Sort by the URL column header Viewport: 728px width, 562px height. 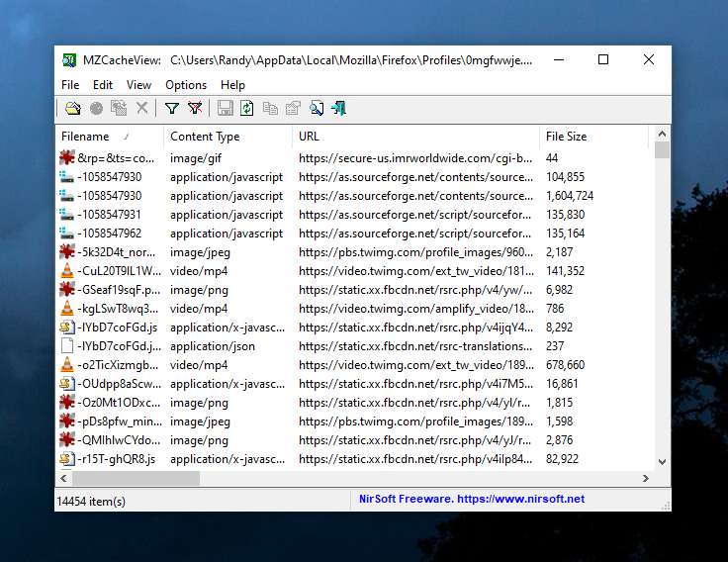415,137
